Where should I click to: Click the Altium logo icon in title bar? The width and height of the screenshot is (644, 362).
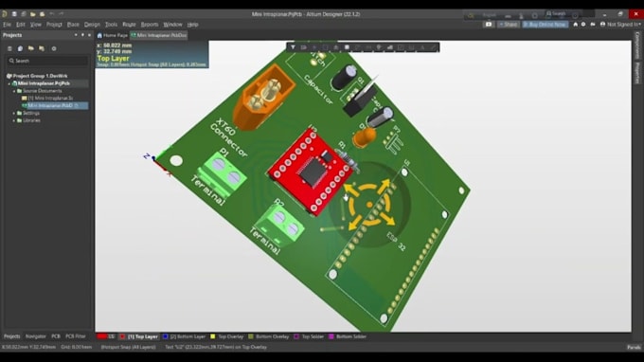5,14
